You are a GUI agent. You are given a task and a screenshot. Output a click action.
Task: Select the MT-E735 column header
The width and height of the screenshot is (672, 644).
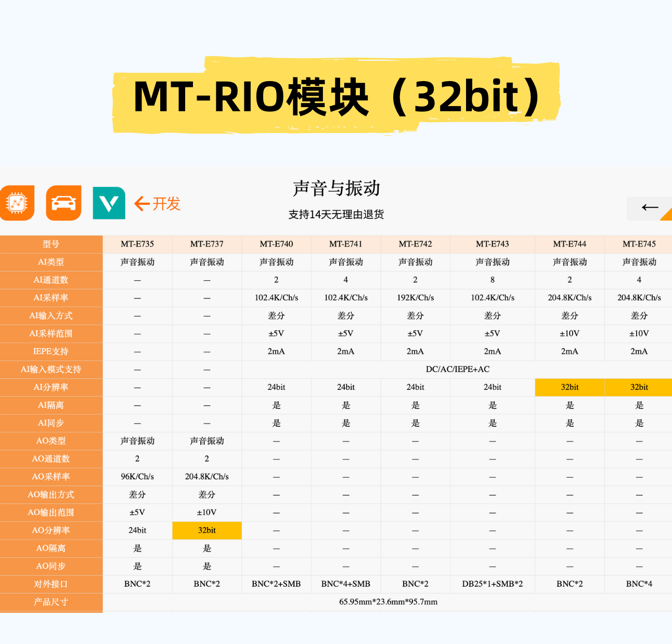[137, 244]
